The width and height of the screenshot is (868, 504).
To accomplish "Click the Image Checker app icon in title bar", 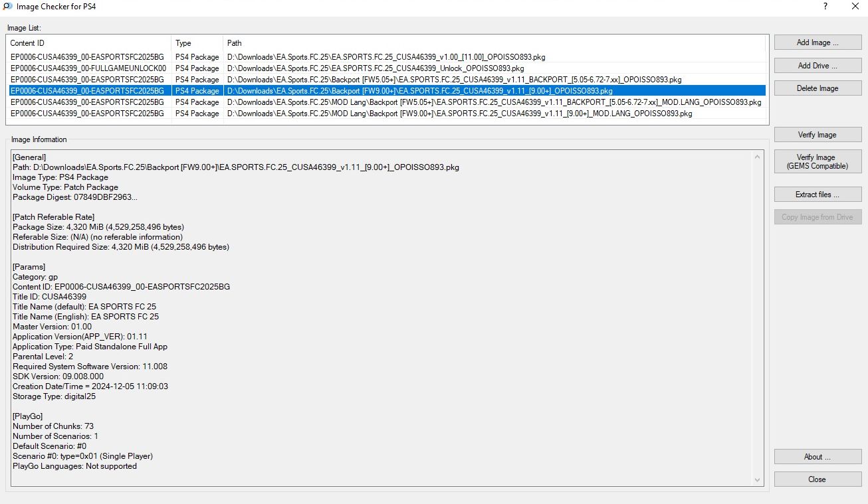I will click(7, 7).
